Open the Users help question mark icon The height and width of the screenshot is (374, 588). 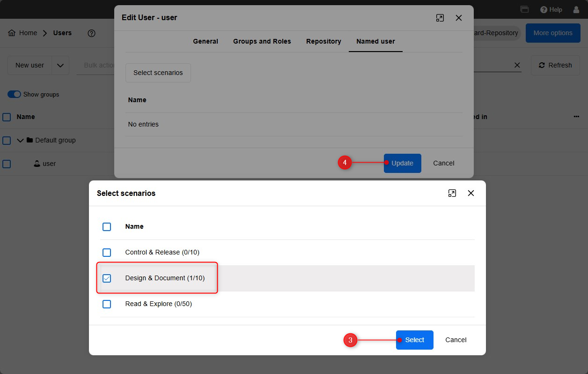click(x=92, y=33)
